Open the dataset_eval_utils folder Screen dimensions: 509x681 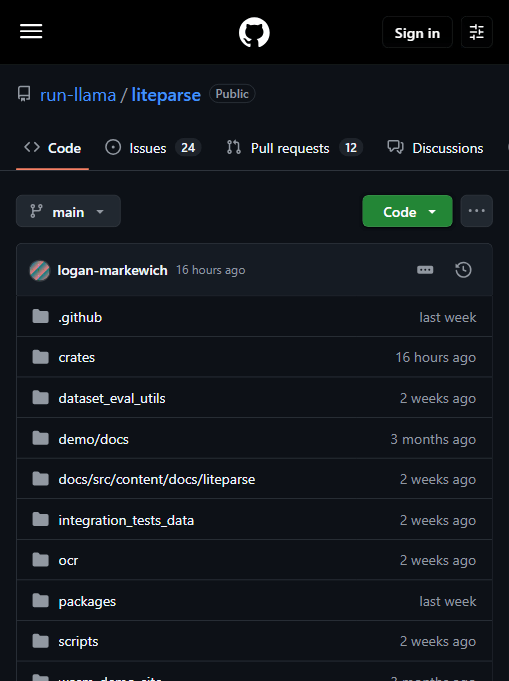pyautogui.click(x=112, y=398)
